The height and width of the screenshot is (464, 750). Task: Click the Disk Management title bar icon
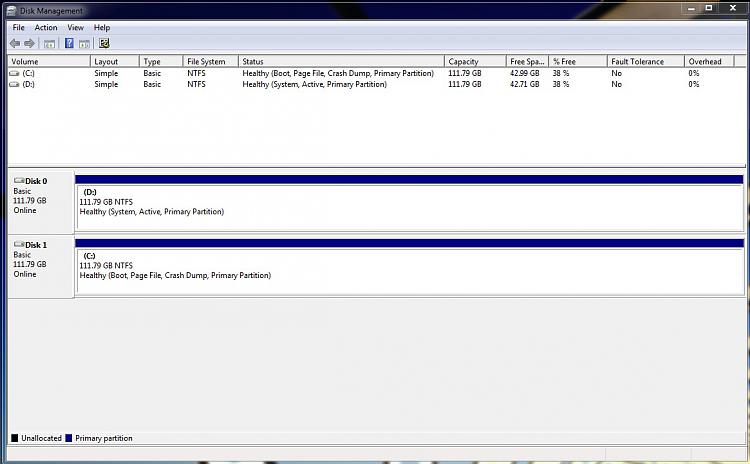12,11
